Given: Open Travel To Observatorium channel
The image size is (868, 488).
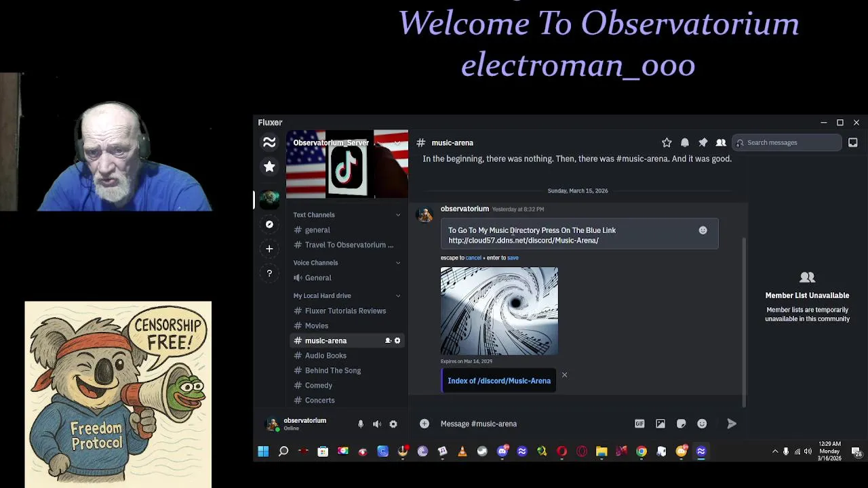Looking at the screenshot, I should (347, 245).
